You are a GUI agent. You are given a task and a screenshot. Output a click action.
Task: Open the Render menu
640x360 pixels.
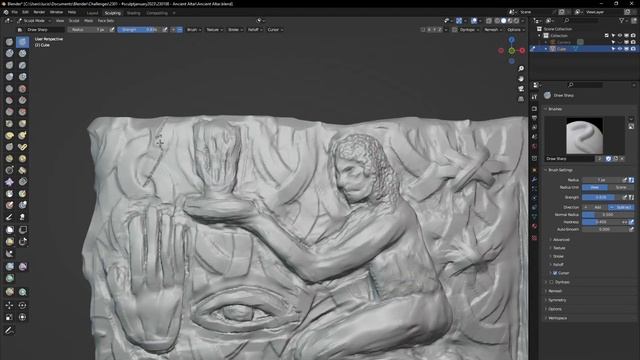pos(39,12)
